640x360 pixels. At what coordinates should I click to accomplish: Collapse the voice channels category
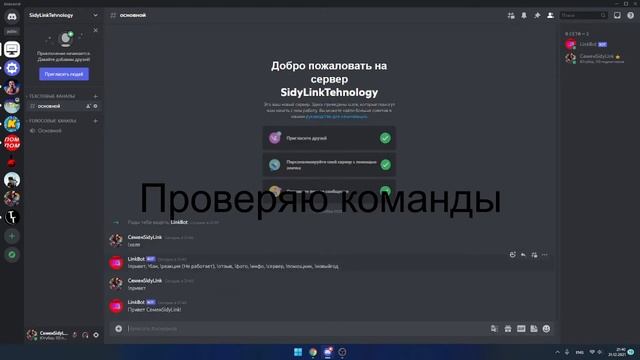pos(52,121)
